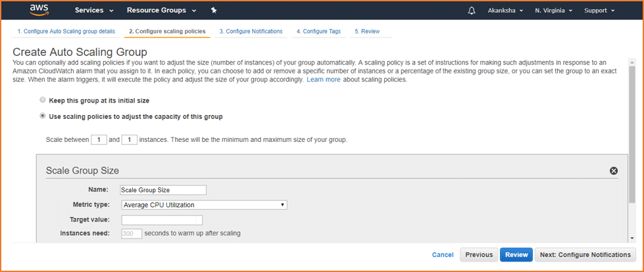Open the Metric type dropdown

coord(204,205)
